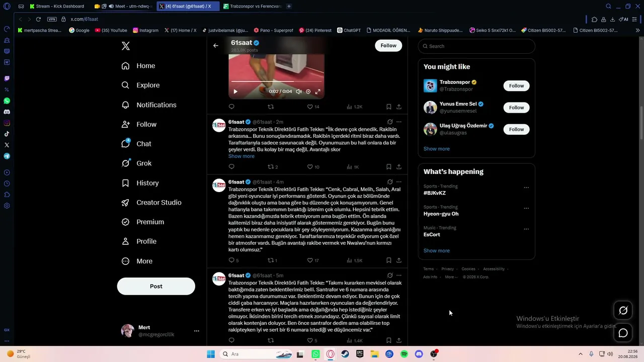Open options for #BJKvKZ trend
The image size is (644, 362).
(526, 188)
